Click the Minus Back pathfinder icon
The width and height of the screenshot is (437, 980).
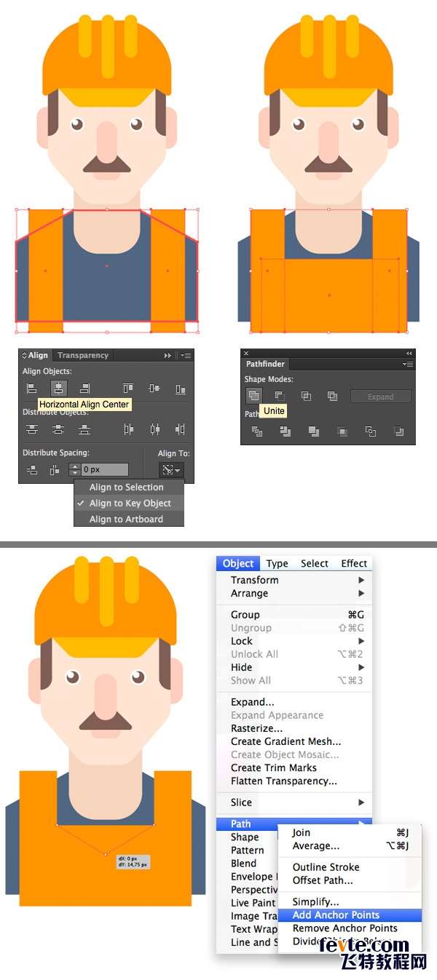coord(398,431)
